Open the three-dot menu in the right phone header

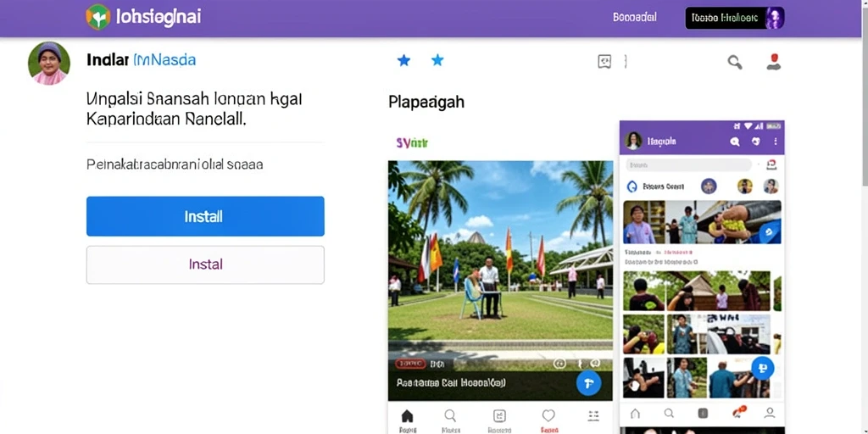point(775,142)
